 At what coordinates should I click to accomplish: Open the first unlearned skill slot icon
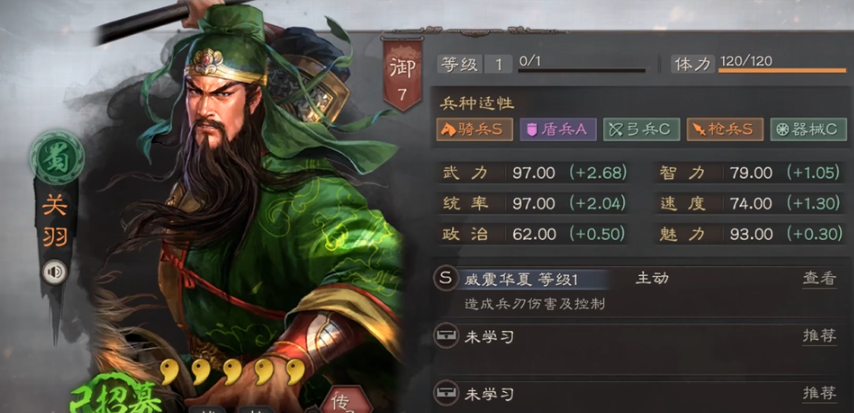coord(446,336)
